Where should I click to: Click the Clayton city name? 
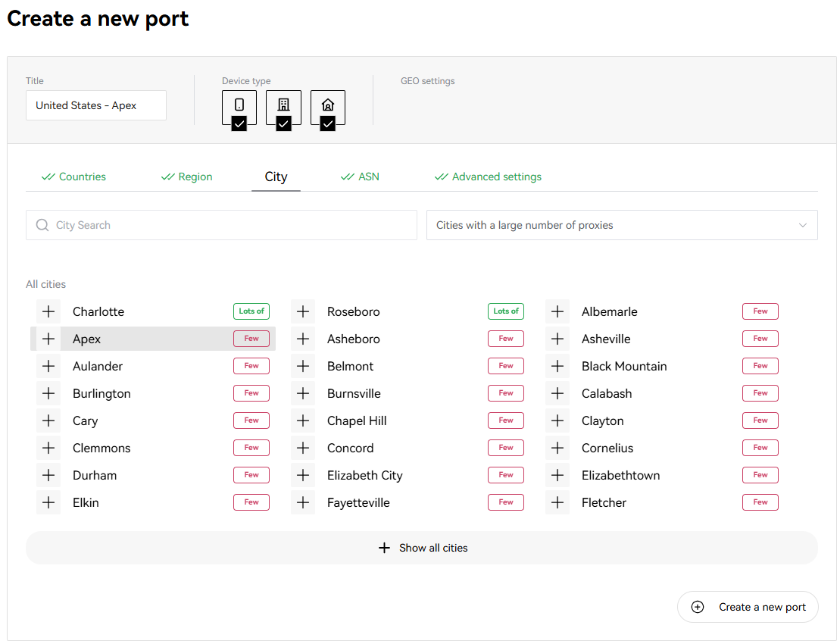pos(603,421)
